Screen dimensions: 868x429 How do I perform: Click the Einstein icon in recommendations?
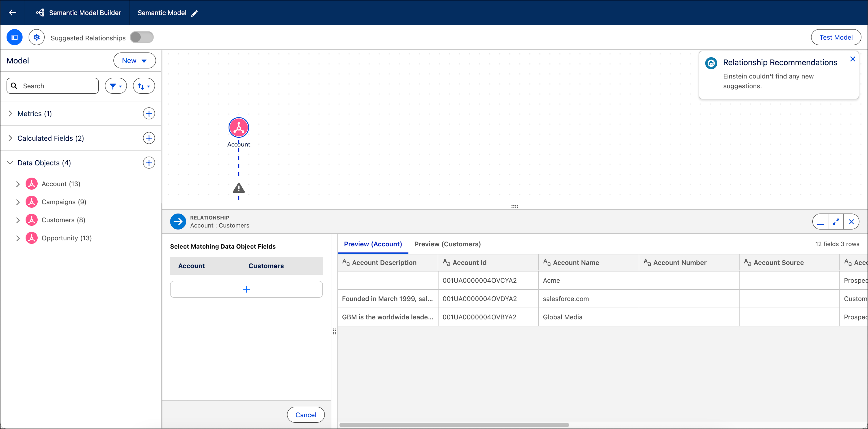point(711,63)
